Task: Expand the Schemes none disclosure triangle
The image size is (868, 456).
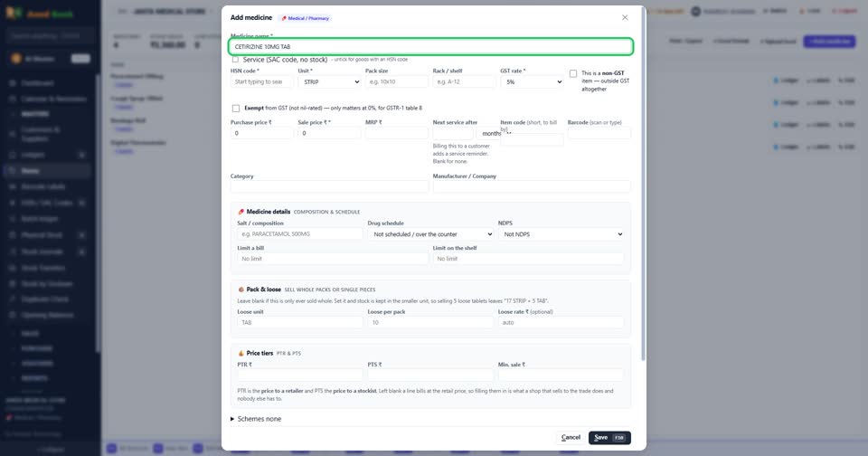Action: click(x=232, y=419)
